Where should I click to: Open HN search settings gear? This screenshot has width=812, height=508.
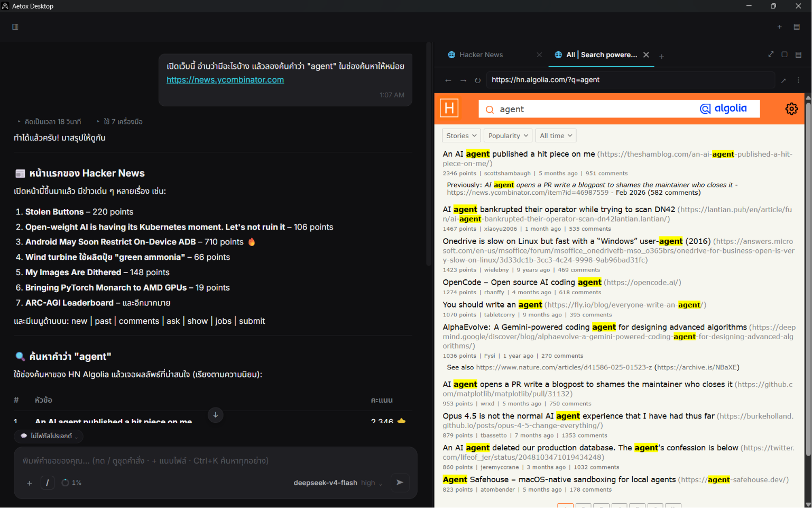coord(791,108)
